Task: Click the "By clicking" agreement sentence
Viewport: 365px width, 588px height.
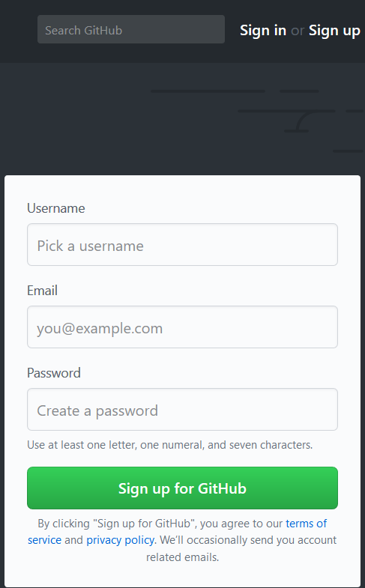Action: click(x=160, y=524)
